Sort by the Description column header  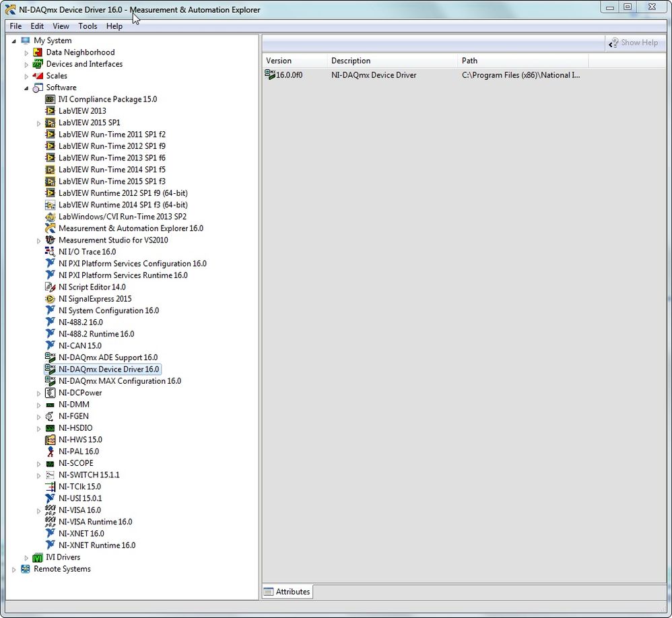(x=392, y=61)
